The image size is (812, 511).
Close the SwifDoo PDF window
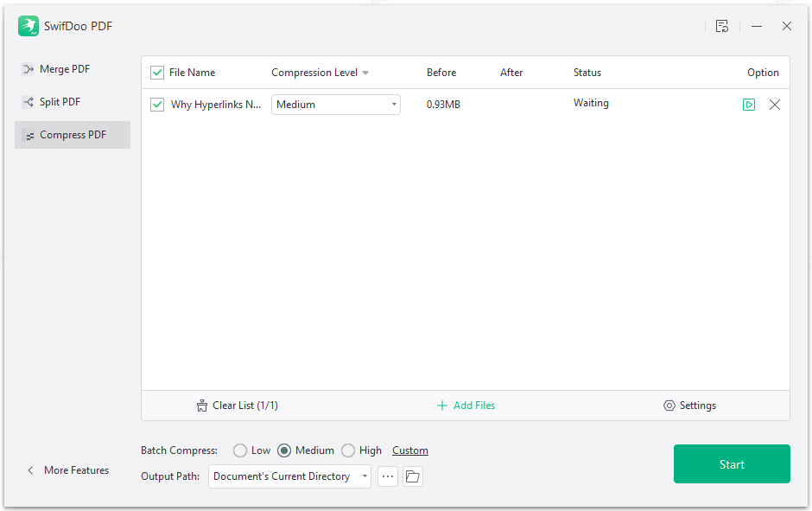coord(787,26)
